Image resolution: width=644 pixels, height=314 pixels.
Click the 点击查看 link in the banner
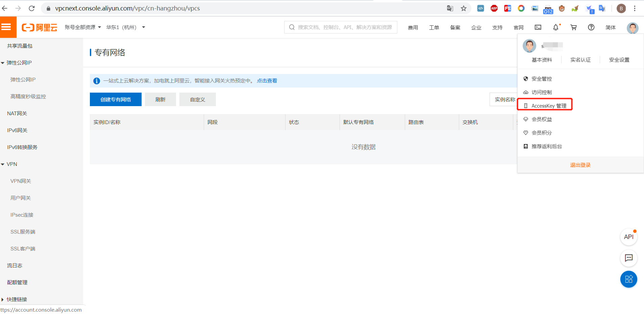267,80
